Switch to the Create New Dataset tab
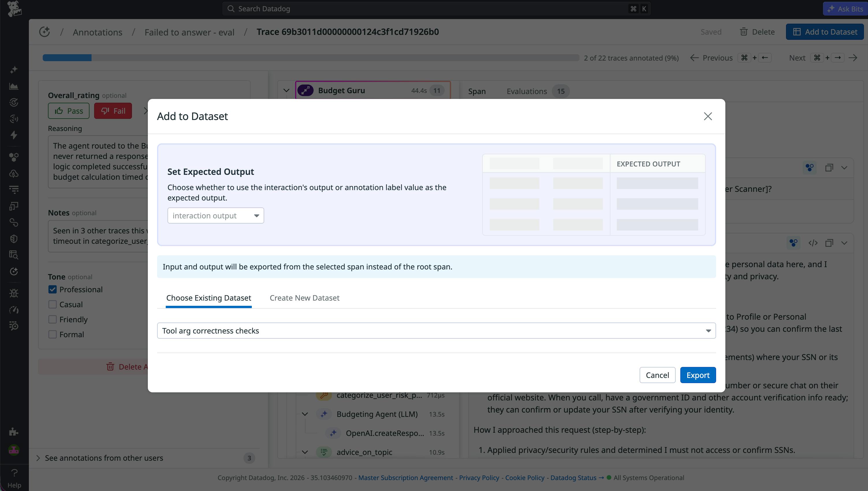The image size is (868, 491). click(304, 298)
